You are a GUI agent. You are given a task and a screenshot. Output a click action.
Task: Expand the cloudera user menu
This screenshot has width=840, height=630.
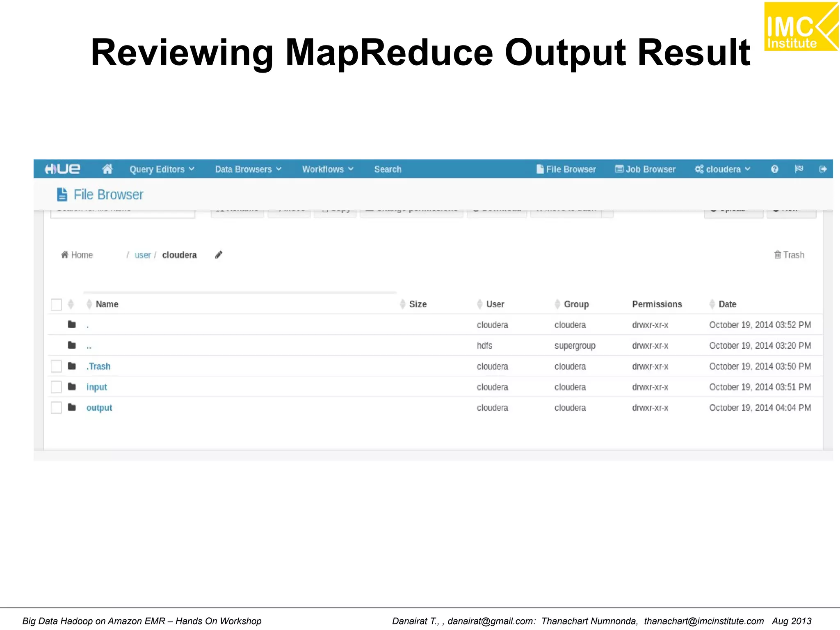coord(722,169)
